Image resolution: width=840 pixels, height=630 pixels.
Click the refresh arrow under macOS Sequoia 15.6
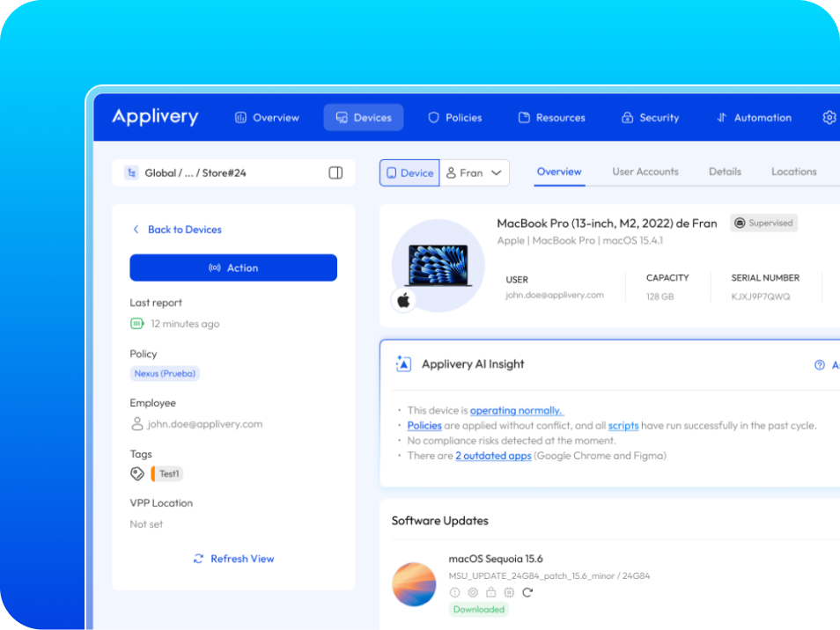[x=527, y=592]
